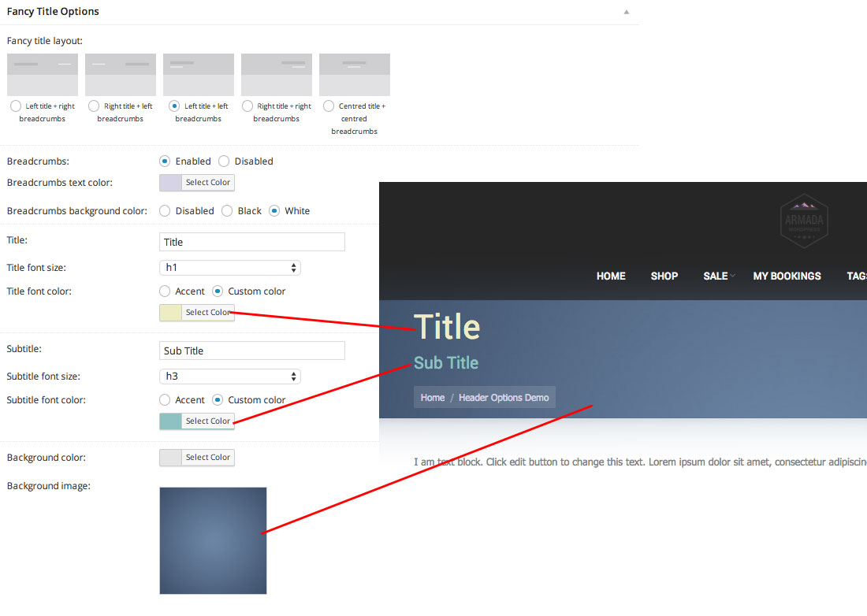Click the blue background image thumbnail
This screenshot has width=867, height=616.
tap(213, 540)
